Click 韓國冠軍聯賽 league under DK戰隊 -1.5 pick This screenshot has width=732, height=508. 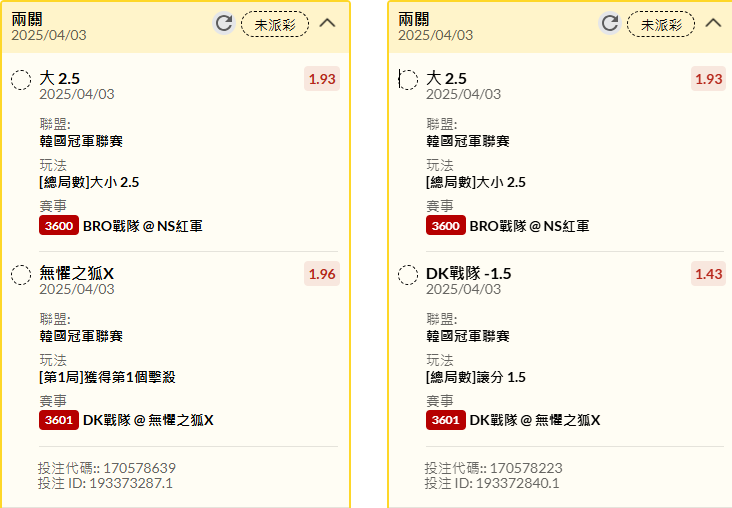point(468,336)
